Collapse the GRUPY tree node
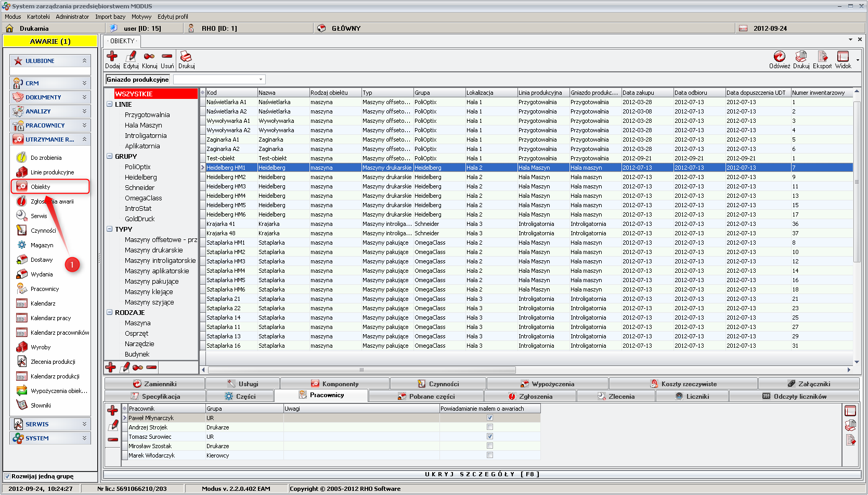Image resolution: width=868 pixels, height=495 pixels. 110,156
